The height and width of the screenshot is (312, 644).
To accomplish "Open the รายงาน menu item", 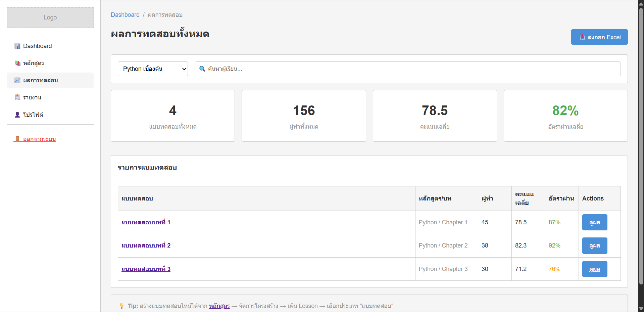I will pyautogui.click(x=32, y=97).
